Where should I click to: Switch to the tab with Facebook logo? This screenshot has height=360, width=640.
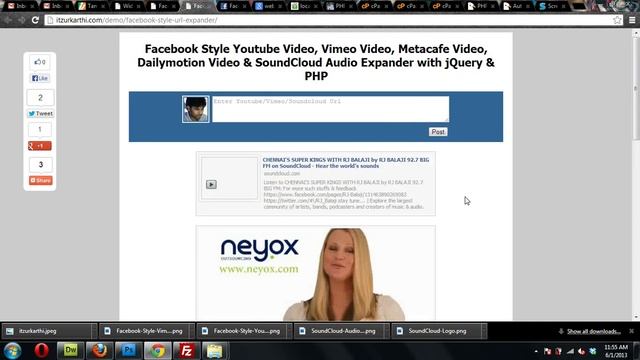click(234, 6)
